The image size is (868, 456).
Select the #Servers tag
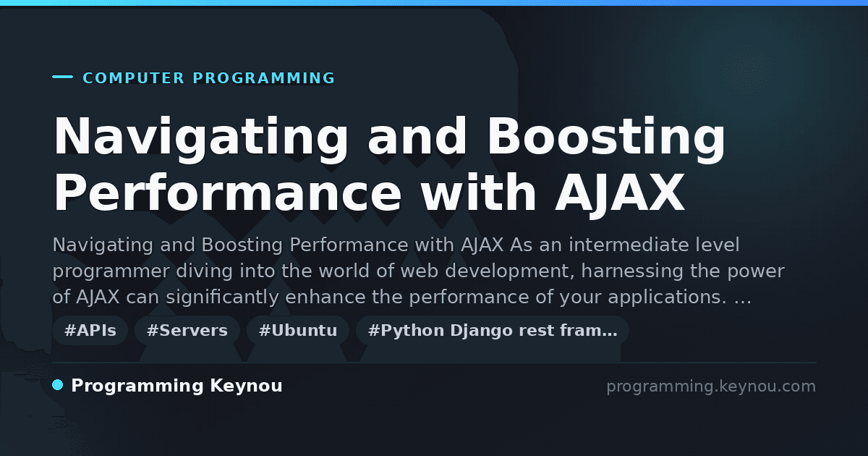pos(187,331)
